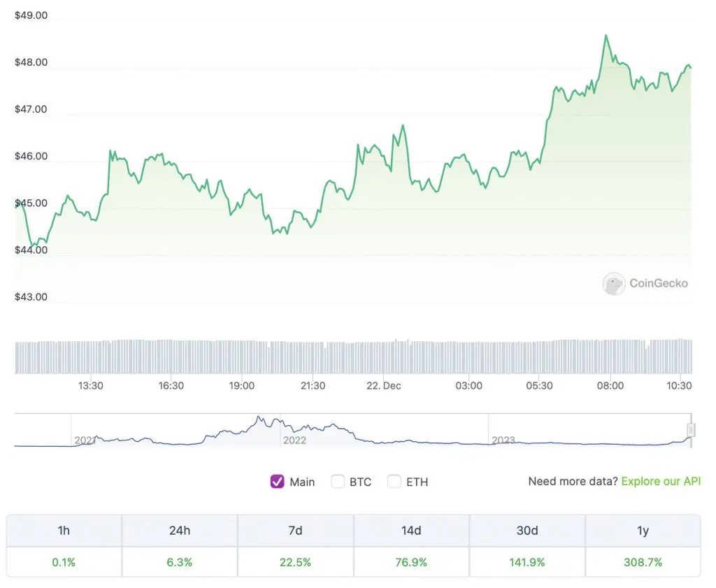
Task: Click the 2022 label on the minimap
Action: tap(294, 440)
